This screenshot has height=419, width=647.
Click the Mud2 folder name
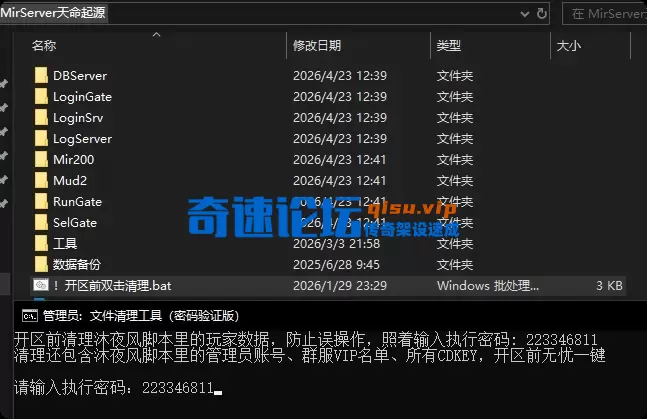tap(70, 180)
